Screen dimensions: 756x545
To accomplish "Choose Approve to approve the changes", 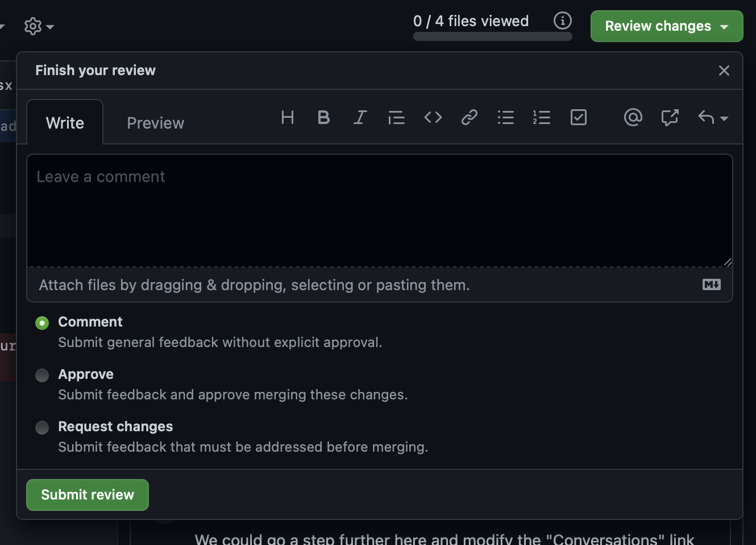I will tap(41, 375).
